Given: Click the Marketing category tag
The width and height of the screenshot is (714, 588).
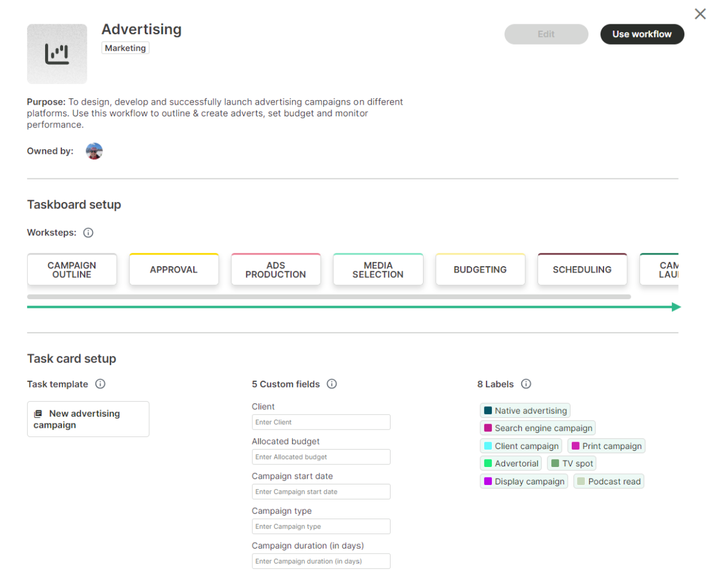Looking at the screenshot, I should tap(125, 48).
